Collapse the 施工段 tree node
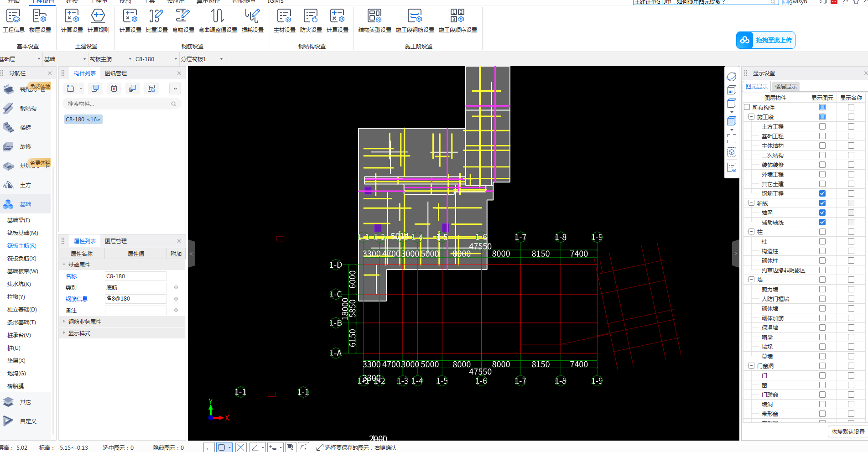The height and width of the screenshot is (452, 868). 751,117
